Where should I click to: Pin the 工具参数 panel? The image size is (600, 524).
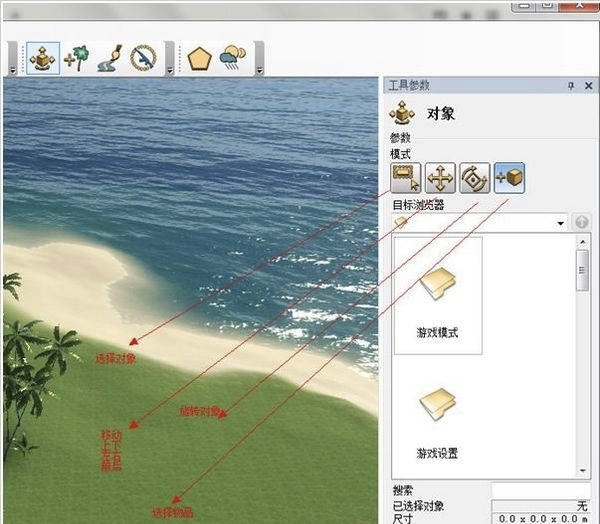tap(571, 86)
